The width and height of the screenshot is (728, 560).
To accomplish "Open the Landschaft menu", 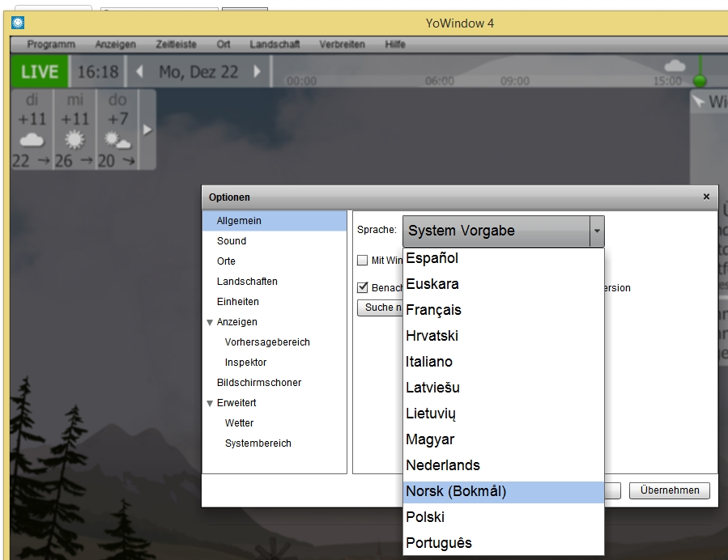I will pyautogui.click(x=273, y=45).
